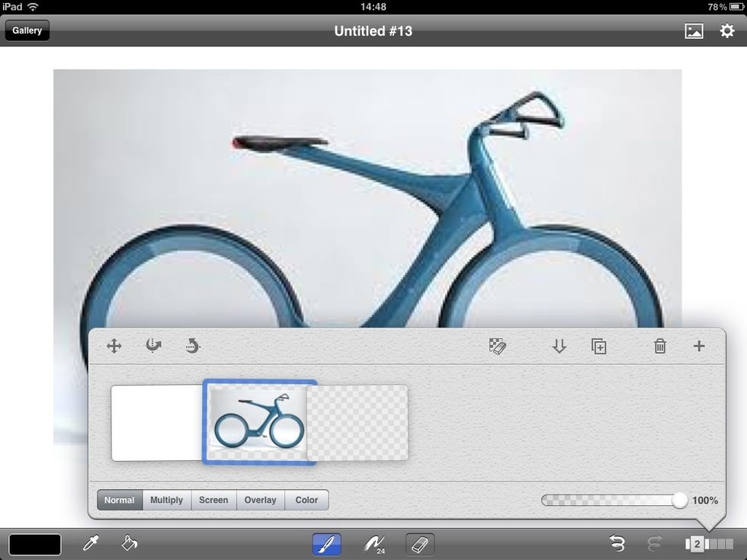Merge the layer down
This screenshot has height=560, width=747.
click(559, 346)
